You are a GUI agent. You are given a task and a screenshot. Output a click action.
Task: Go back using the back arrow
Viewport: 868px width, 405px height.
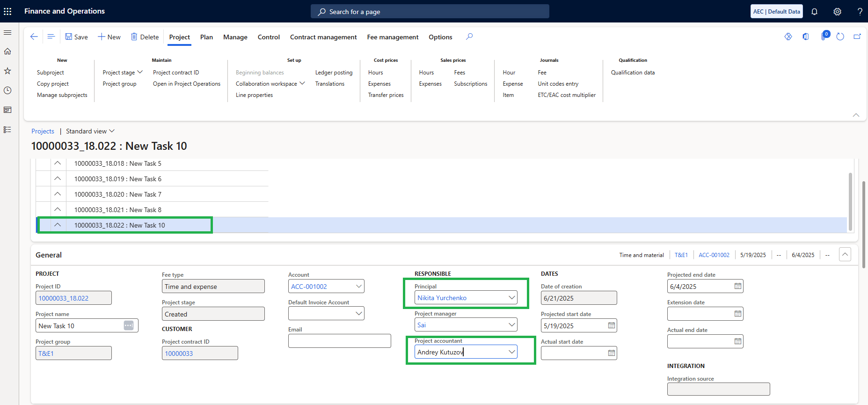[x=34, y=37]
